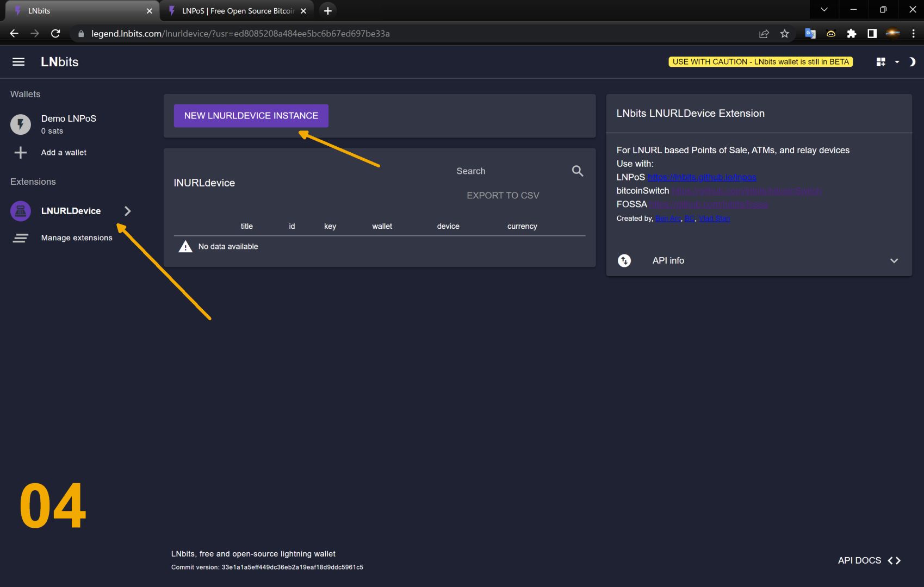Viewport: 924px width, 587px height.
Task: Click the search magnifier icon
Action: 578,171
